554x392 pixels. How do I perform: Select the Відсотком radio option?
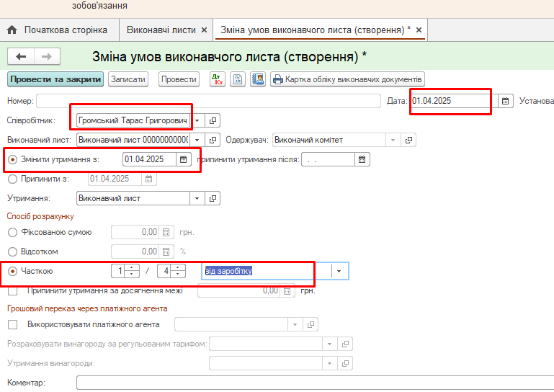[x=12, y=251]
